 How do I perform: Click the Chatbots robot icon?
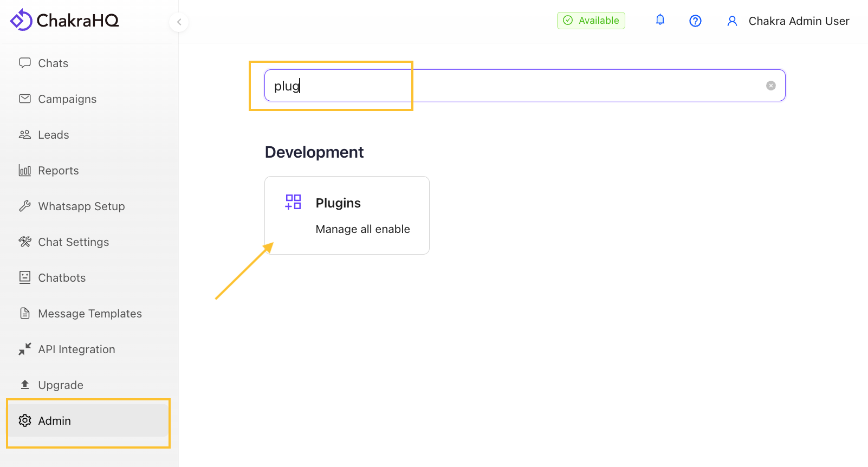tap(25, 278)
